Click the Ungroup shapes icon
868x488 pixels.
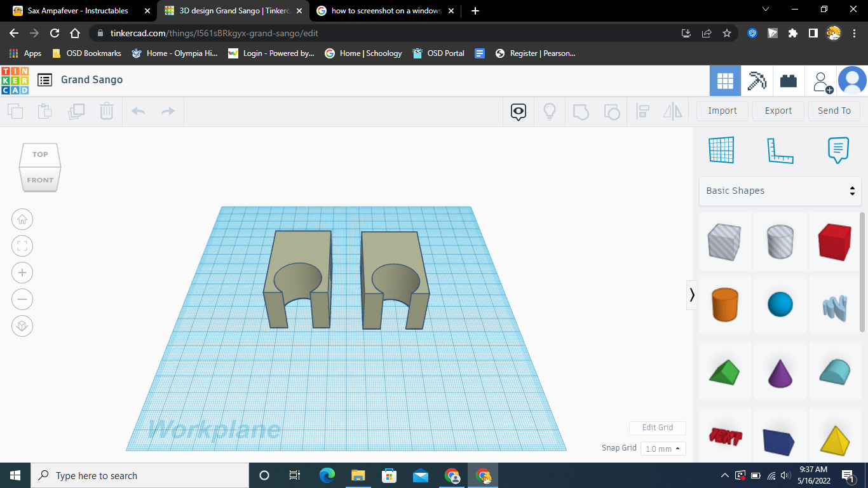(x=612, y=112)
